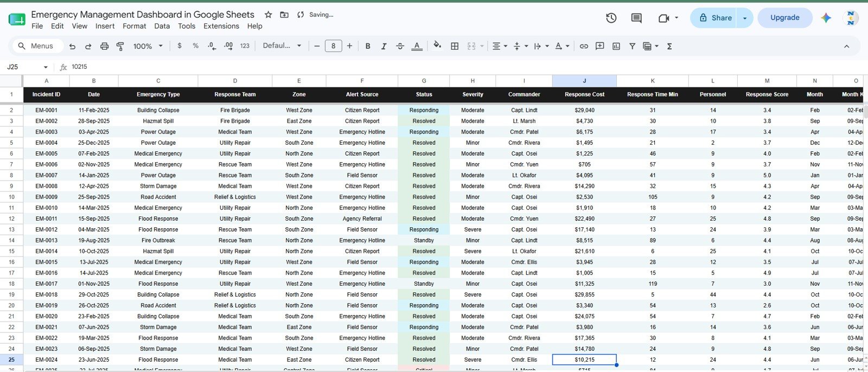This screenshot has height=372, width=868.
Task: Star the document
Action: [268, 15]
